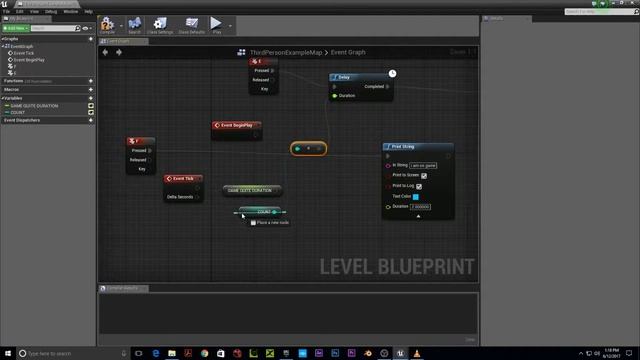This screenshot has height=360, width=640.
Task: Click the Delay node Completed pin
Action: (387, 87)
